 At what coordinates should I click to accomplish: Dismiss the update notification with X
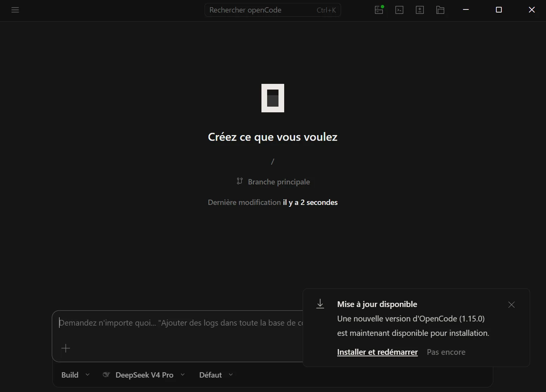click(x=512, y=305)
